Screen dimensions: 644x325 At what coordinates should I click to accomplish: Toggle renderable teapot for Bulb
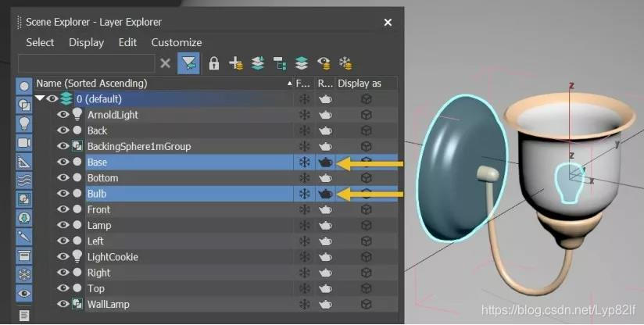(325, 194)
